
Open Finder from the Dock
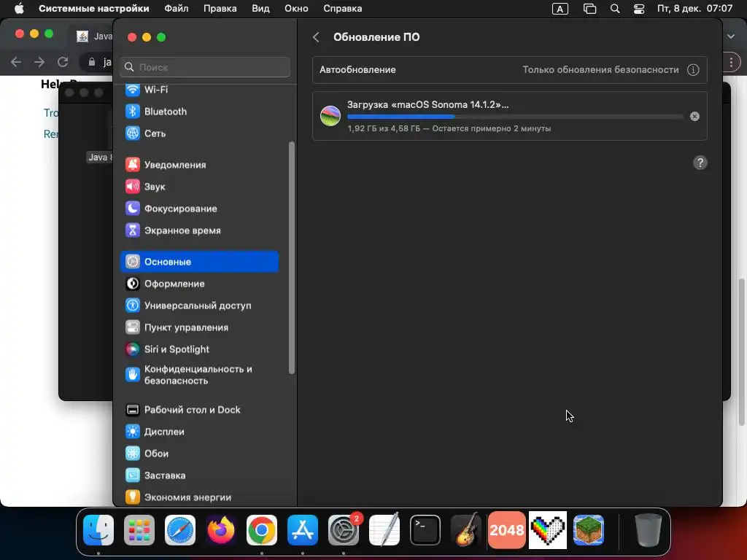coord(98,530)
